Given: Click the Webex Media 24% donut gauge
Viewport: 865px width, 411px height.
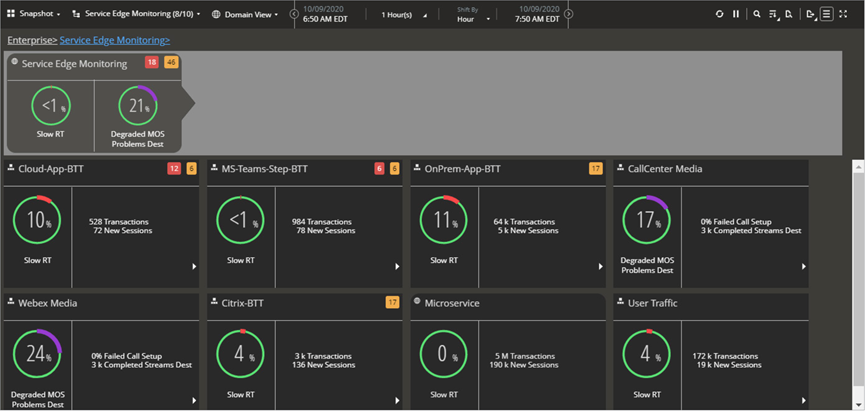Looking at the screenshot, I should click(x=37, y=356).
